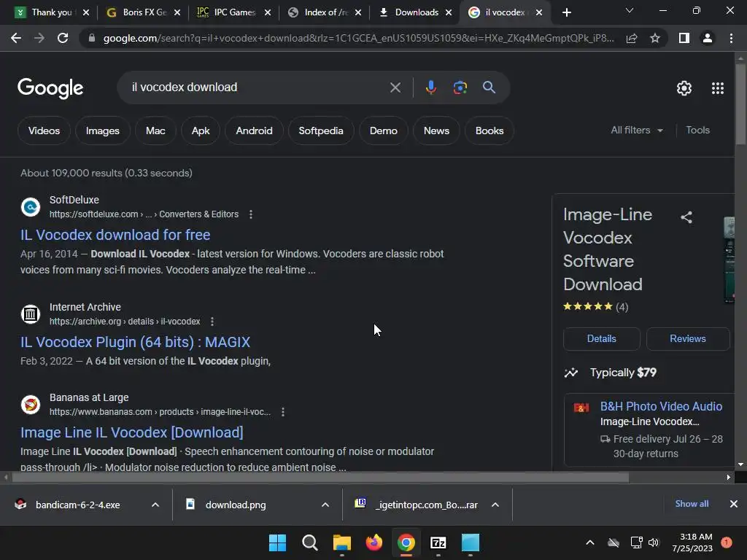This screenshot has width=747, height=560.
Task: Open 7-Zip from the taskbar
Action: 438,542
